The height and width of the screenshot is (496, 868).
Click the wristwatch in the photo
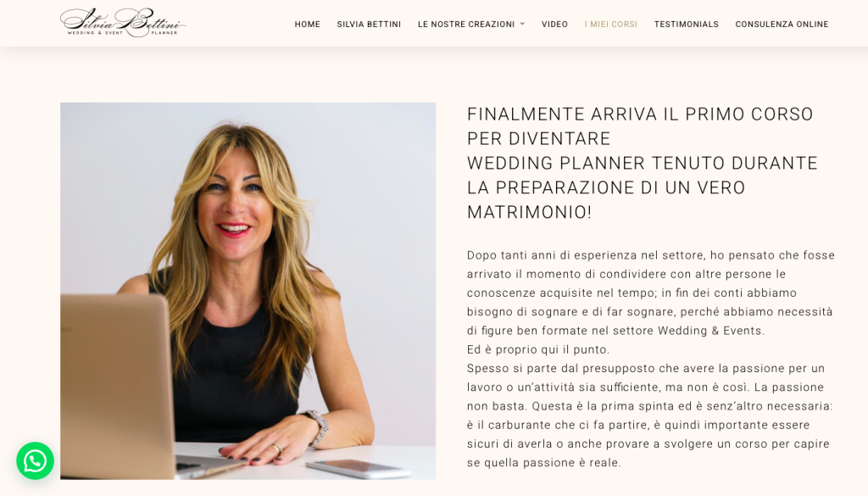(x=317, y=427)
